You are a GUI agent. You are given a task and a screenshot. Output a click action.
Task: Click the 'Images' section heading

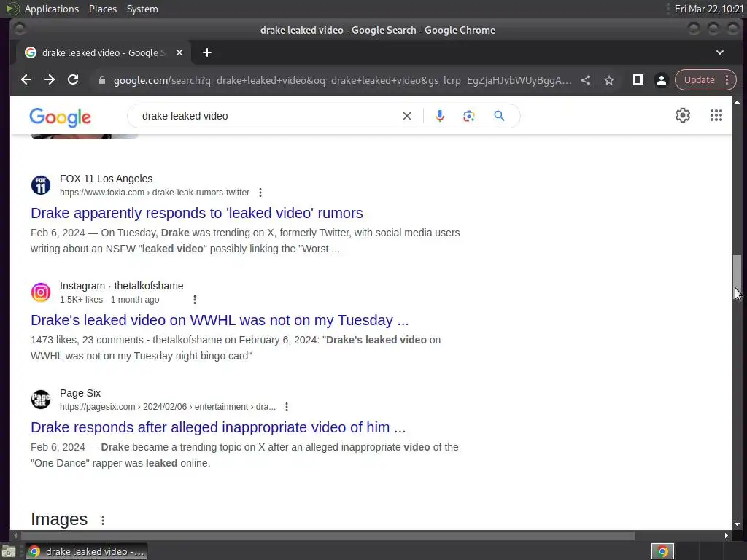pyautogui.click(x=59, y=519)
